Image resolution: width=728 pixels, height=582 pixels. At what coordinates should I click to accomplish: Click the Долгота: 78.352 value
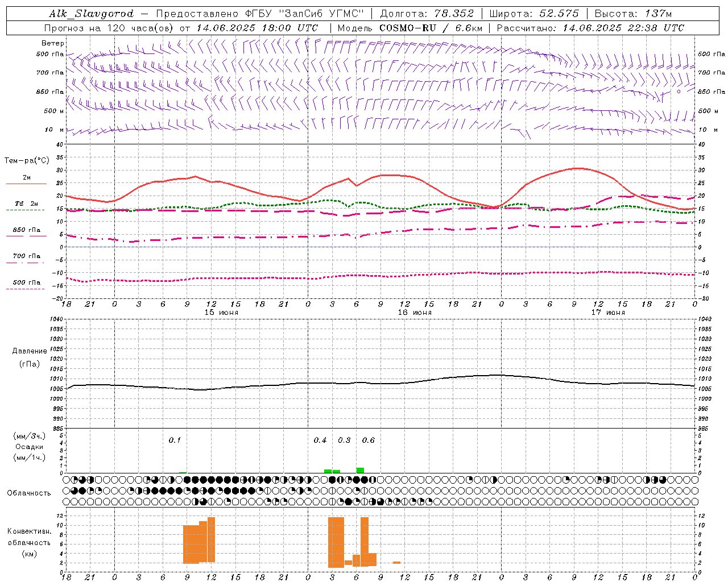427,14
